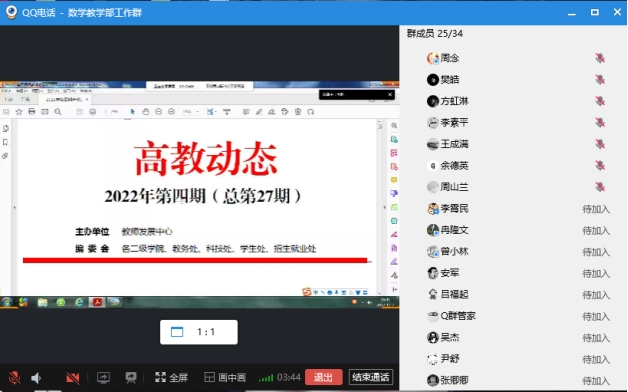Click the mute icon next to 王成满
The image size is (628, 392).
tap(600, 144)
